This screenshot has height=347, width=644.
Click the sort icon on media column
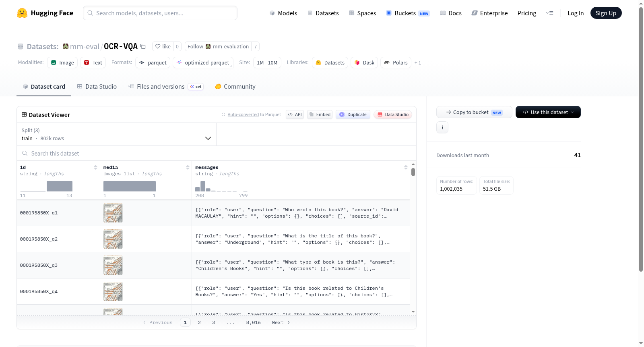click(x=188, y=167)
